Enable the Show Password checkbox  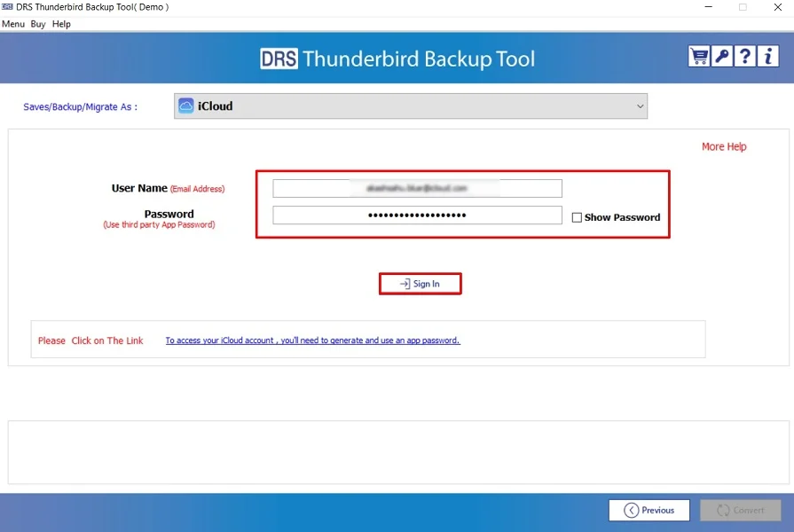coord(577,216)
